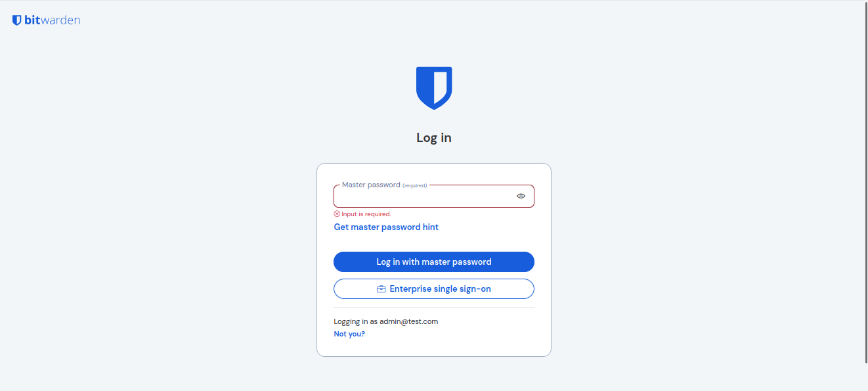The height and width of the screenshot is (391, 868).
Task: Open the 'Get master password hint' link
Action: pos(386,227)
